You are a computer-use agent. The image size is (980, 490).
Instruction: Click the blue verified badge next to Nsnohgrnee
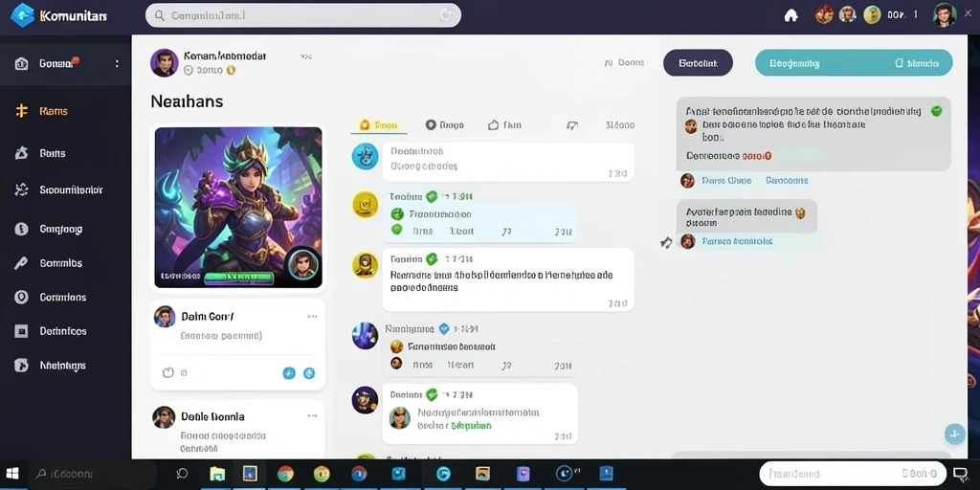click(x=444, y=328)
